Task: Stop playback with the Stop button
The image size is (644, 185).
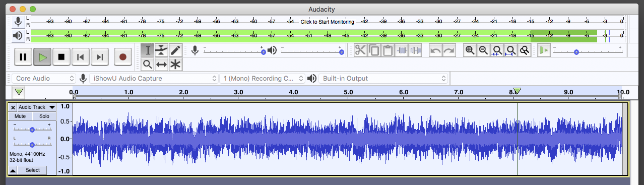Action: [x=61, y=57]
